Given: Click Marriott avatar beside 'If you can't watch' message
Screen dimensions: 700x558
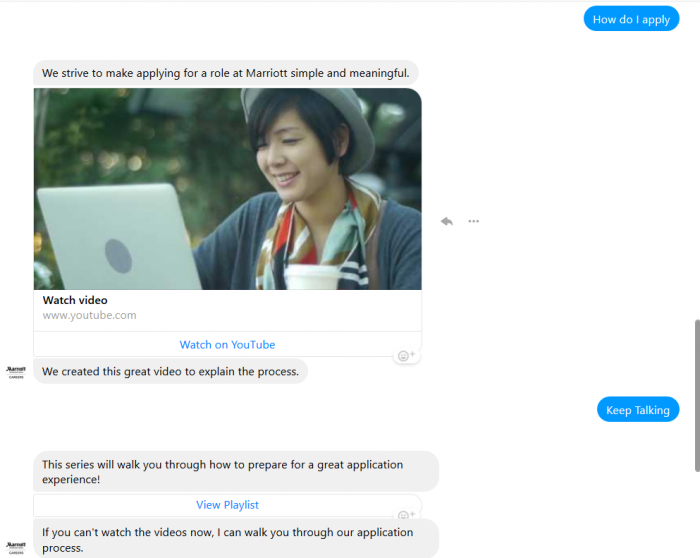Looking at the screenshot, I should tap(16, 547).
